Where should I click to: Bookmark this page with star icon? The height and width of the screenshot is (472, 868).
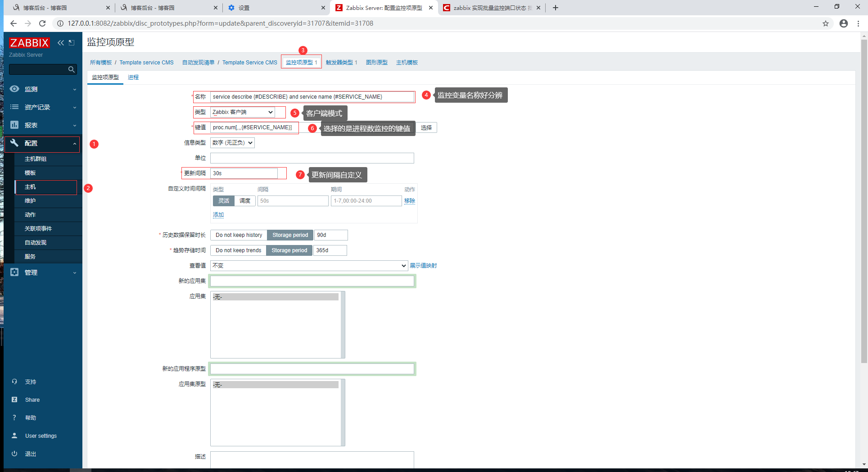(826, 23)
